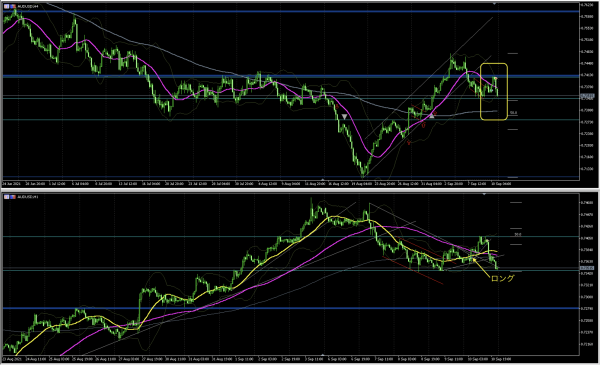Click the first corner icon on the lower H1 chart
This screenshot has height=365, width=600.
coord(7,197)
